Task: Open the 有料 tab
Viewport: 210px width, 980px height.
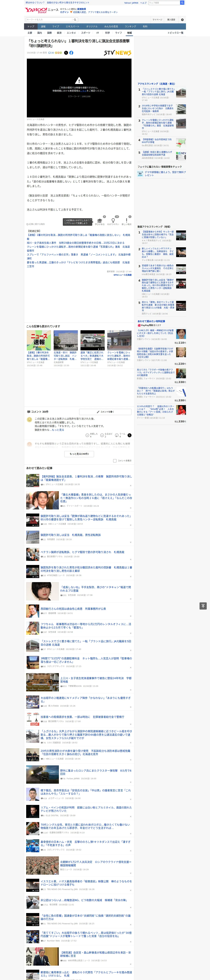Action: 145,27
